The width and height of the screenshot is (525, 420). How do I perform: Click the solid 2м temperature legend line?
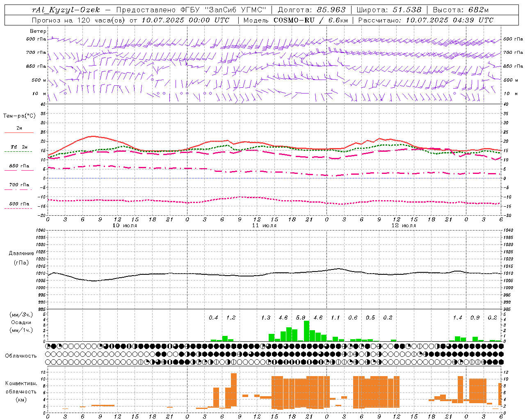[x=19, y=133]
